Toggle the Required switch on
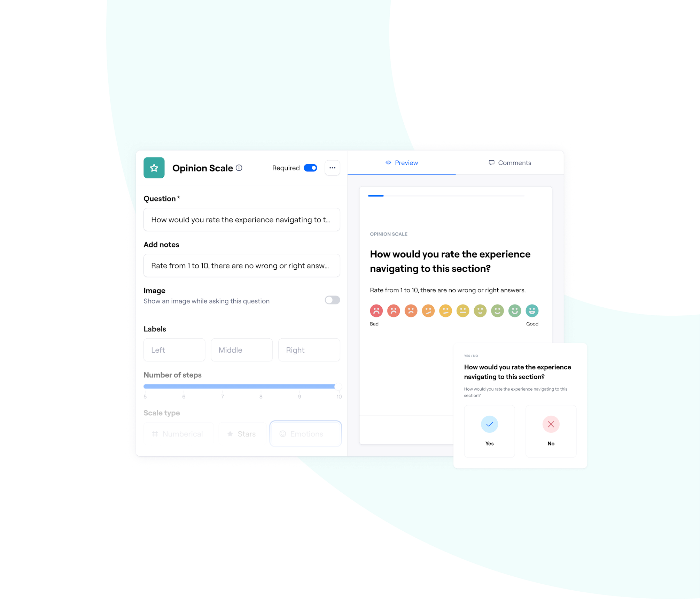This screenshot has width=700, height=607. click(x=311, y=167)
